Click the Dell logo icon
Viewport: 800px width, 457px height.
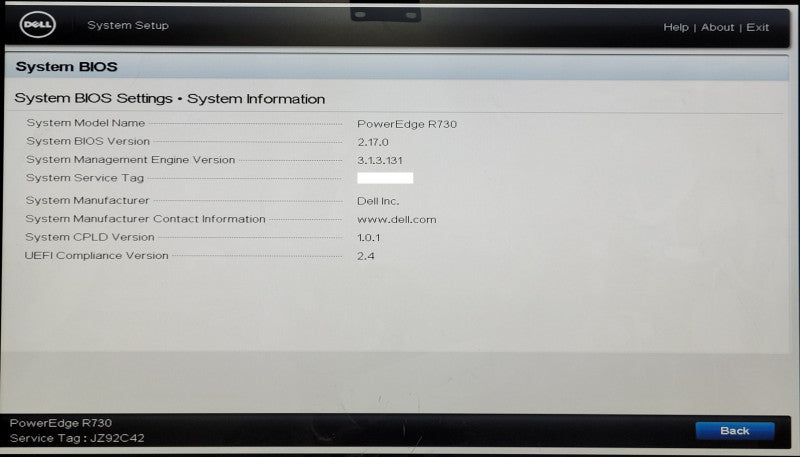38,25
